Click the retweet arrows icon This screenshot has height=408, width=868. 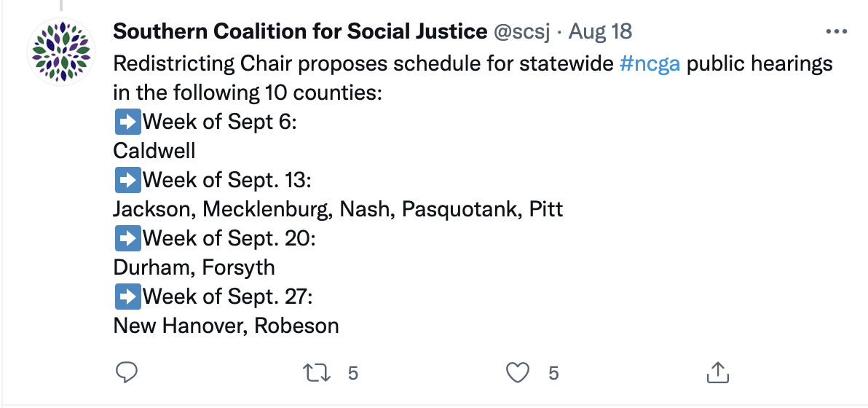[x=317, y=373]
